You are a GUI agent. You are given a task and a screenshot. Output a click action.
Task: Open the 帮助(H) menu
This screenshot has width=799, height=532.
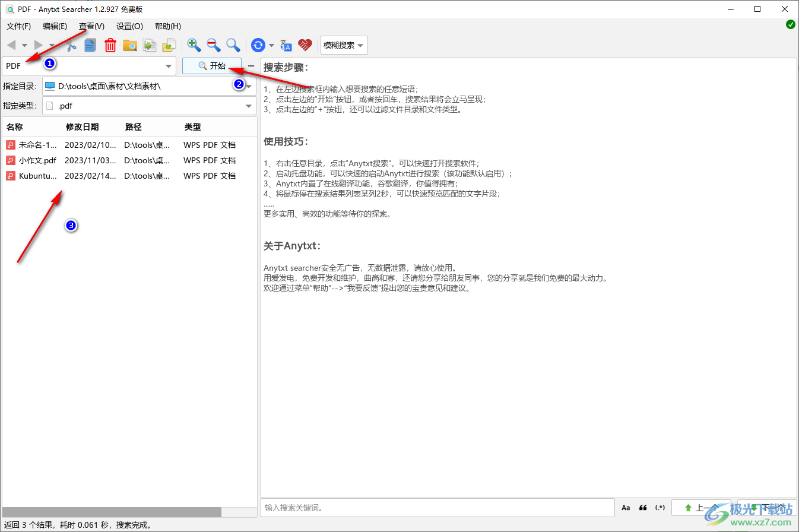click(167, 26)
